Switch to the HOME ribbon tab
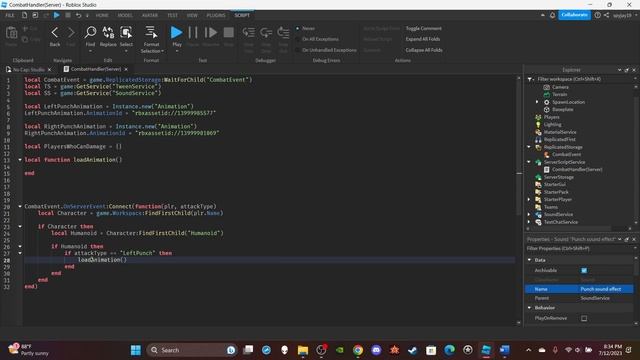640x360 pixels. click(x=102, y=15)
